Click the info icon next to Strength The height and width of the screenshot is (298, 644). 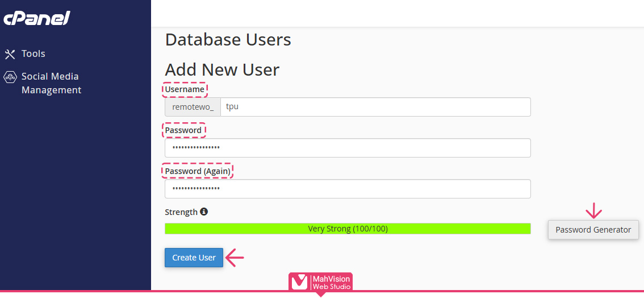[x=204, y=212]
